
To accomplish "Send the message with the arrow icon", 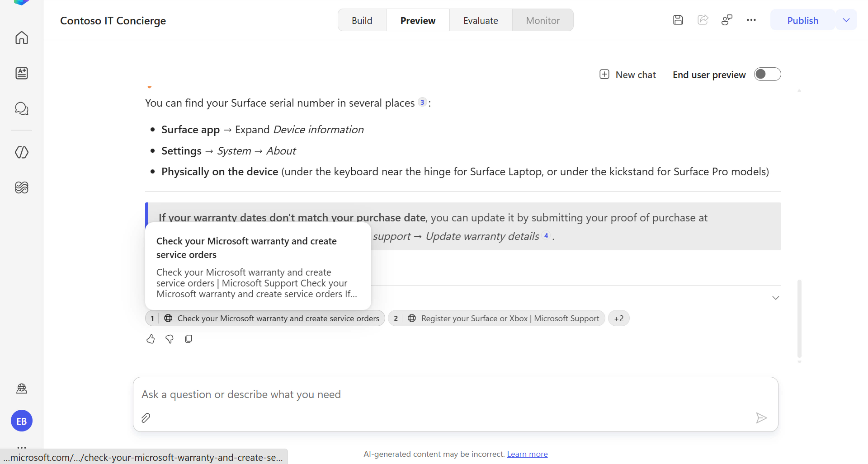I will (761, 418).
